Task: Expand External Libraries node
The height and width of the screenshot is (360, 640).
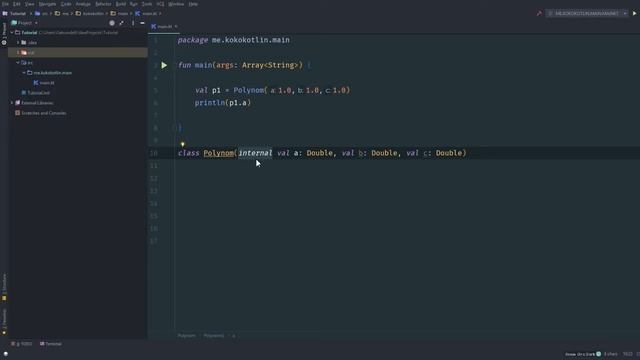Action: click(x=12, y=103)
